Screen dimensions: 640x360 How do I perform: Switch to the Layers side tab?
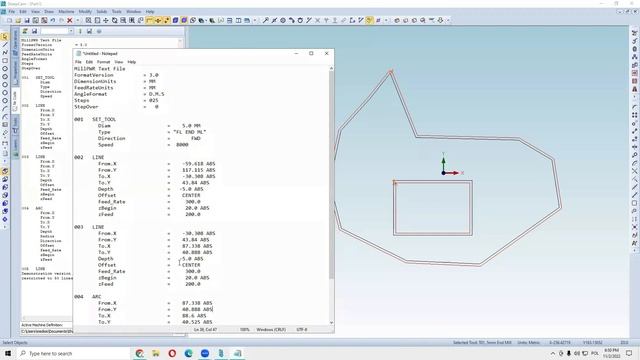point(16,147)
